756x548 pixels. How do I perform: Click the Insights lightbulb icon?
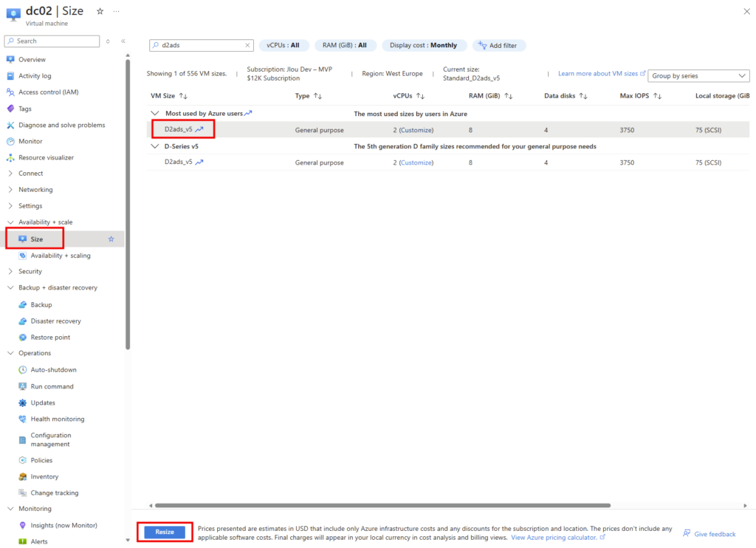[22, 525]
